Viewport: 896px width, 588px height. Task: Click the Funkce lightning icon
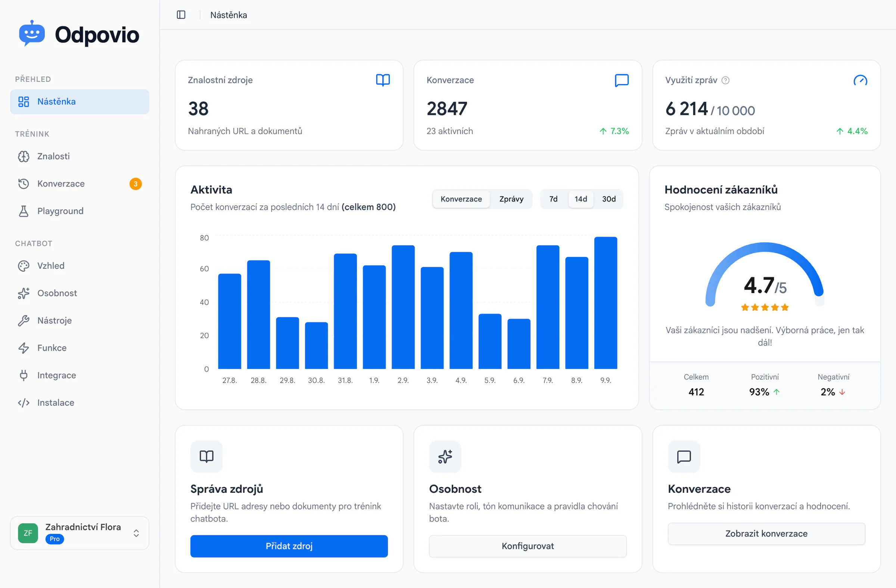[x=24, y=348]
